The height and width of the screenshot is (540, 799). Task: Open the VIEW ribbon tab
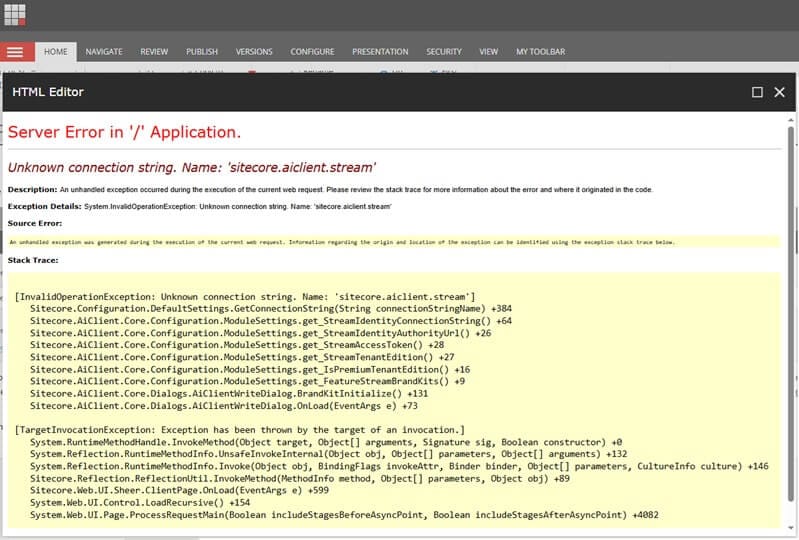(488, 52)
